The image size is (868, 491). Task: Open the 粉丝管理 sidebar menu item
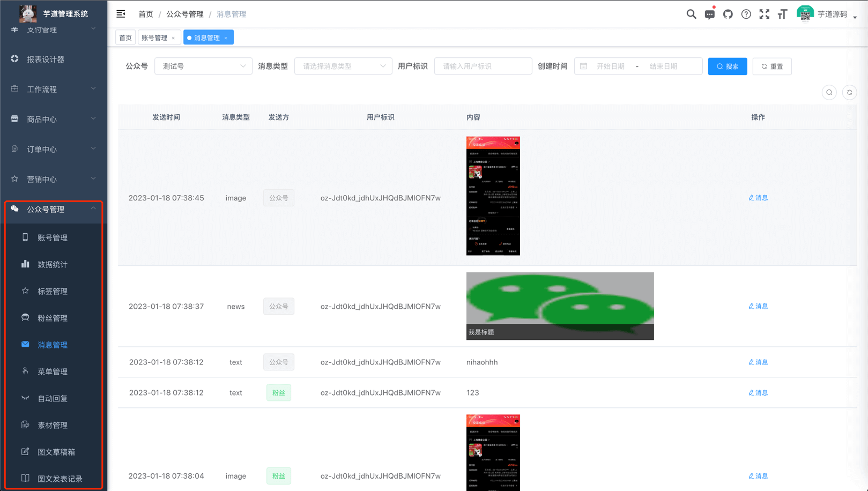click(x=53, y=317)
